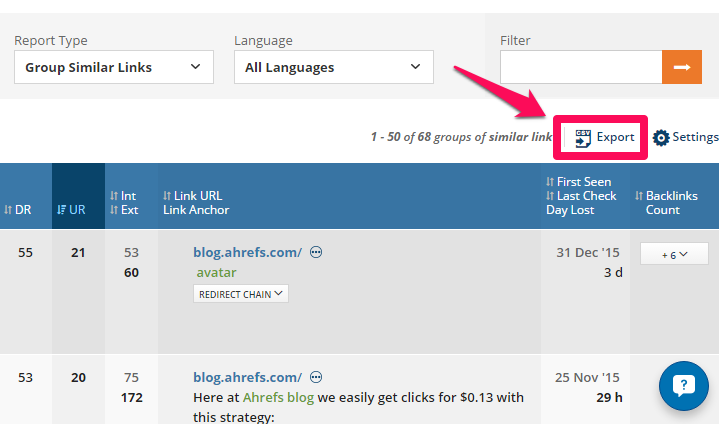
Task: Click the DR value 55
Action: (25, 252)
